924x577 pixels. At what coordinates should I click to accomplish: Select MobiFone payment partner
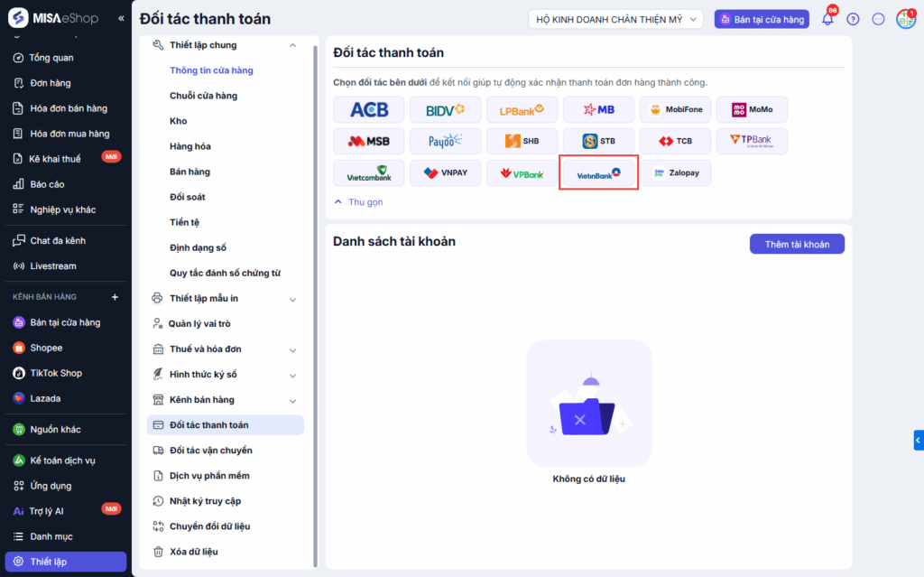tap(675, 109)
